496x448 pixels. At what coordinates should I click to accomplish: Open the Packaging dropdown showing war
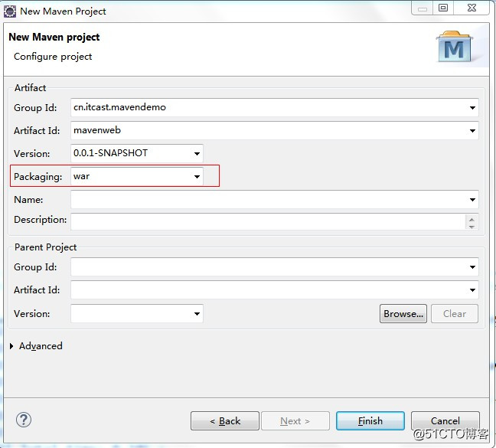(x=197, y=177)
